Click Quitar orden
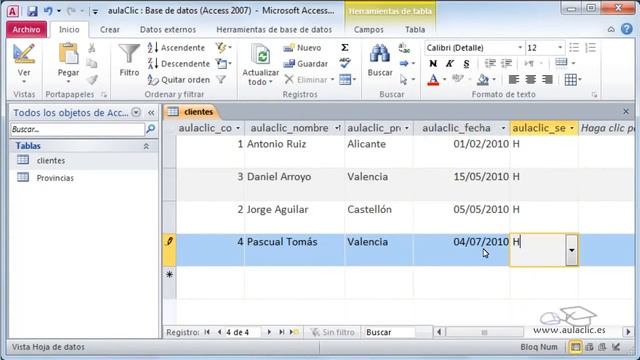This screenshot has width=640, height=360. [179, 80]
